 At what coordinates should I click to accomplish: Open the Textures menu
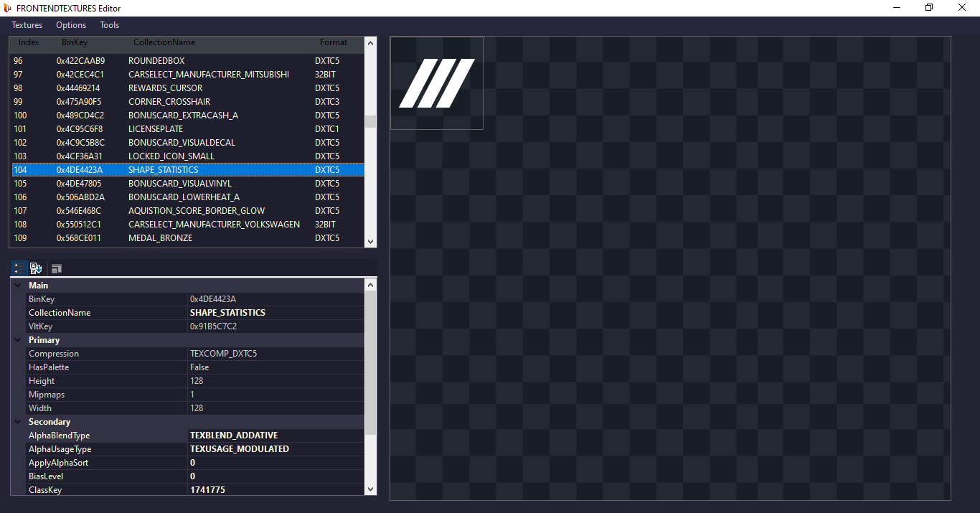point(27,25)
